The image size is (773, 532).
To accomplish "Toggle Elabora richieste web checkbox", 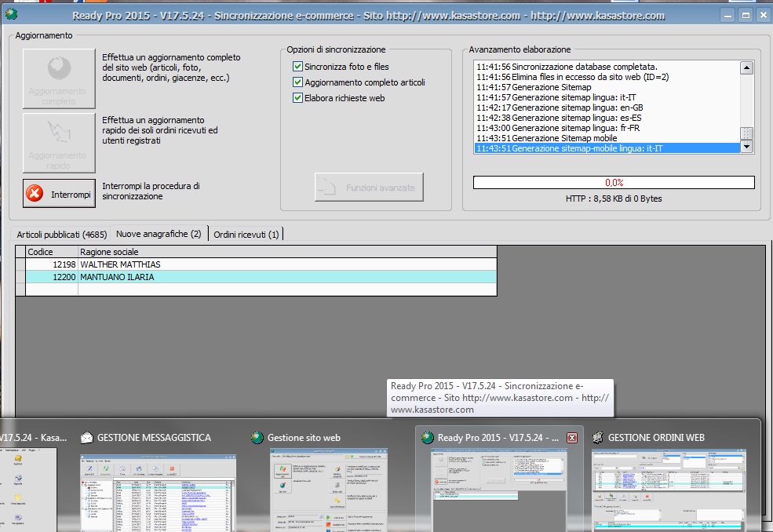I will pyautogui.click(x=297, y=97).
